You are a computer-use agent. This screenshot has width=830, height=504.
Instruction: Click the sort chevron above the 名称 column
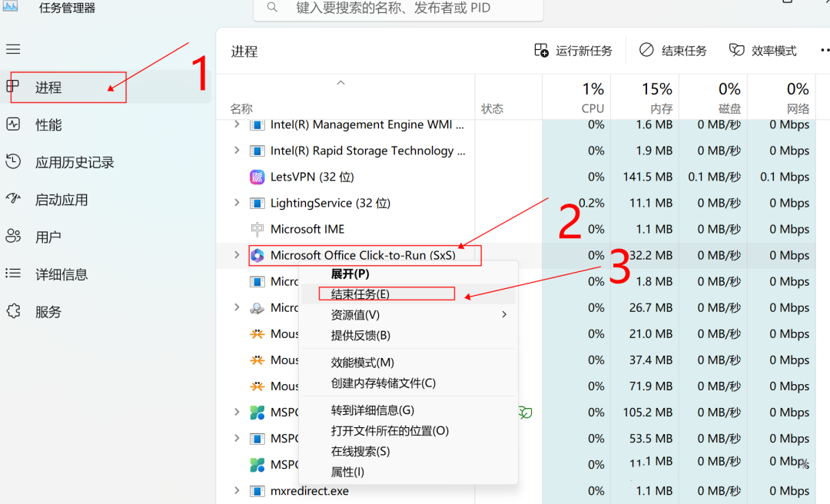341,82
